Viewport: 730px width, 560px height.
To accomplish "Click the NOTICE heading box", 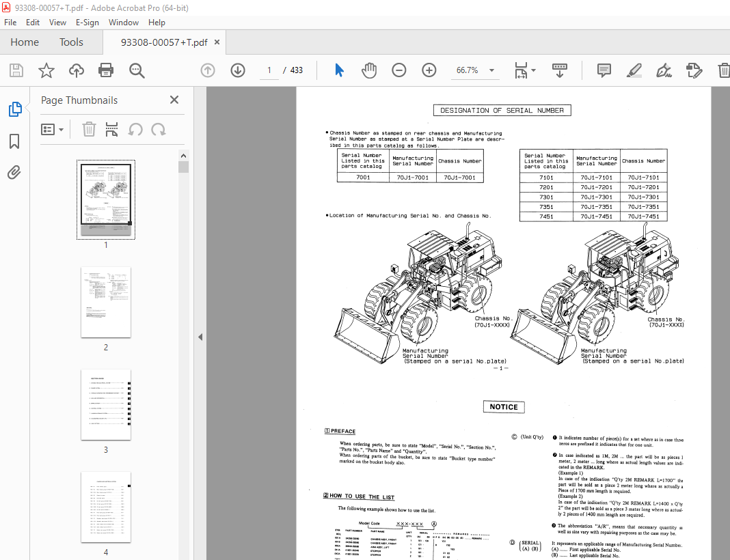I will point(504,406).
